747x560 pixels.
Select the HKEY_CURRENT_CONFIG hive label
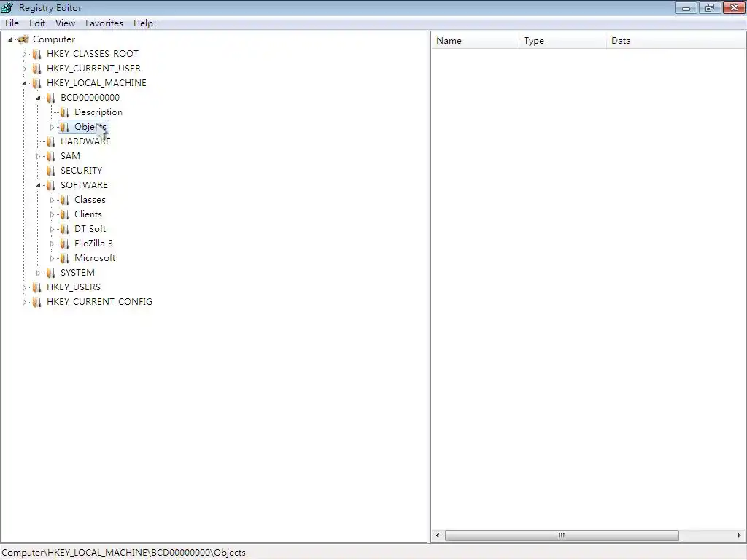click(x=99, y=302)
